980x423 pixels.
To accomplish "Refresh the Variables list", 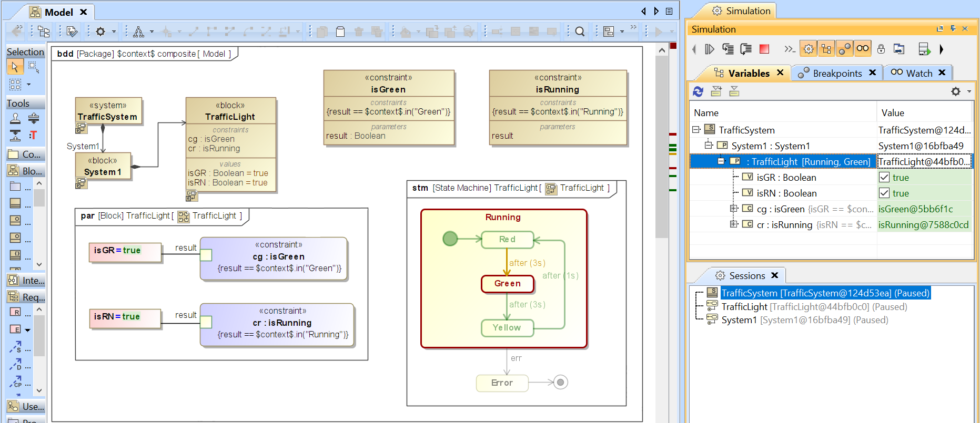I will click(698, 91).
